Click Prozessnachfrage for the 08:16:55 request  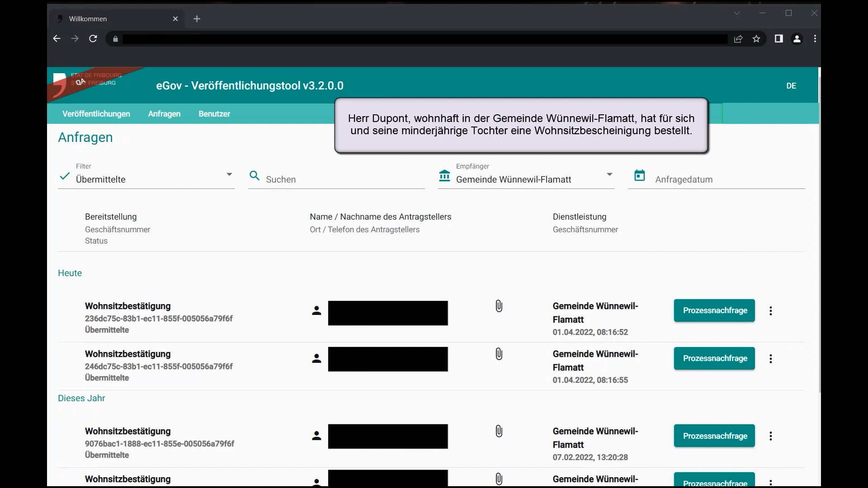tap(714, 358)
